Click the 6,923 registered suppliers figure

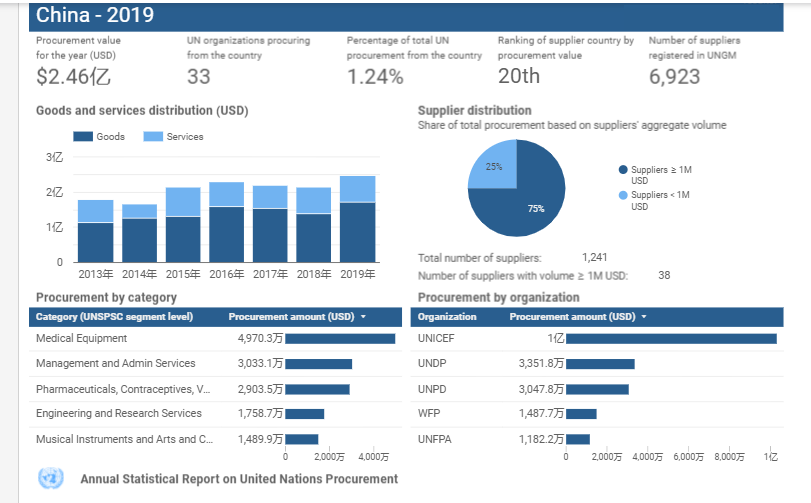[674, 77]
